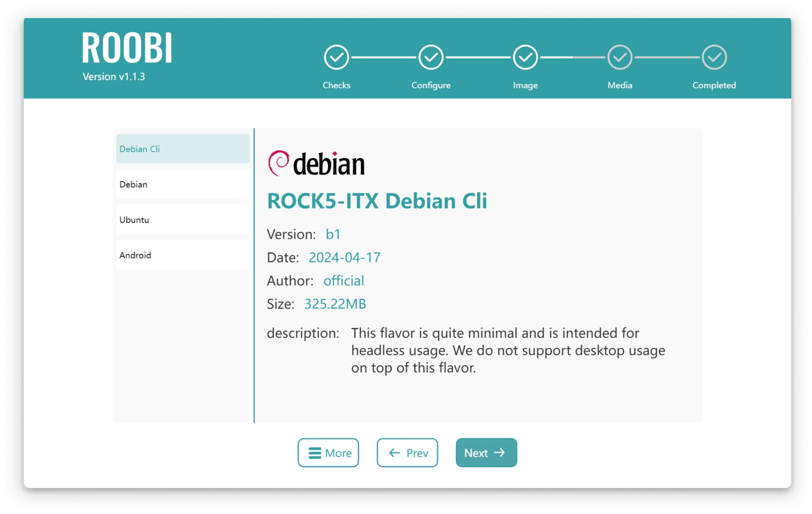Select Ubuntu in the image list
The width and height of the screenshot is (812, 514).
click(183, 219)
